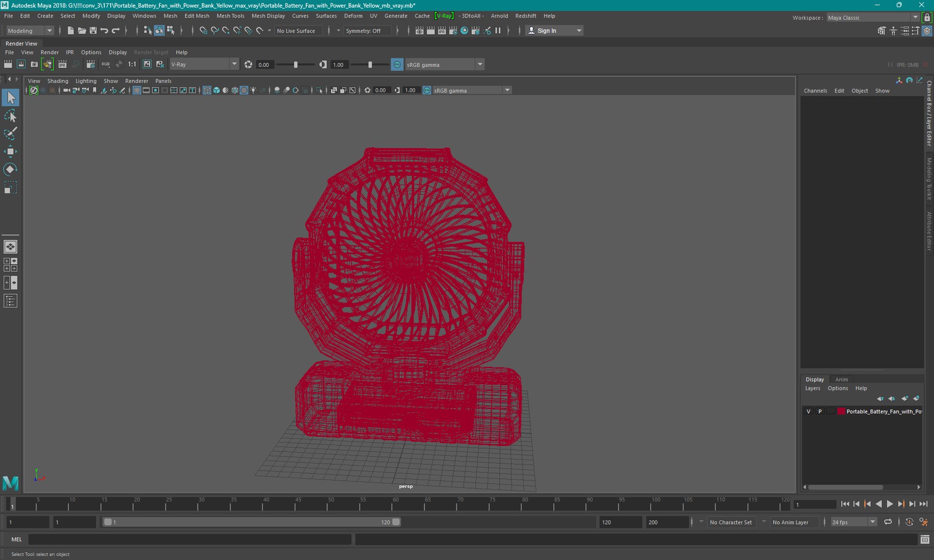The height and width of the screenshot is (560, 934).
Task: Activate the Scale tool
Action: coord(10,187)
